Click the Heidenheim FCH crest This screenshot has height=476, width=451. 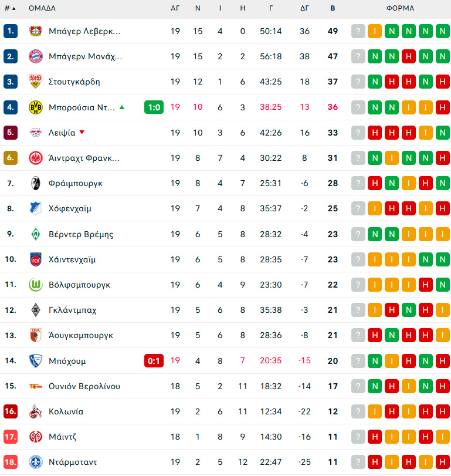tap(36, 259)
